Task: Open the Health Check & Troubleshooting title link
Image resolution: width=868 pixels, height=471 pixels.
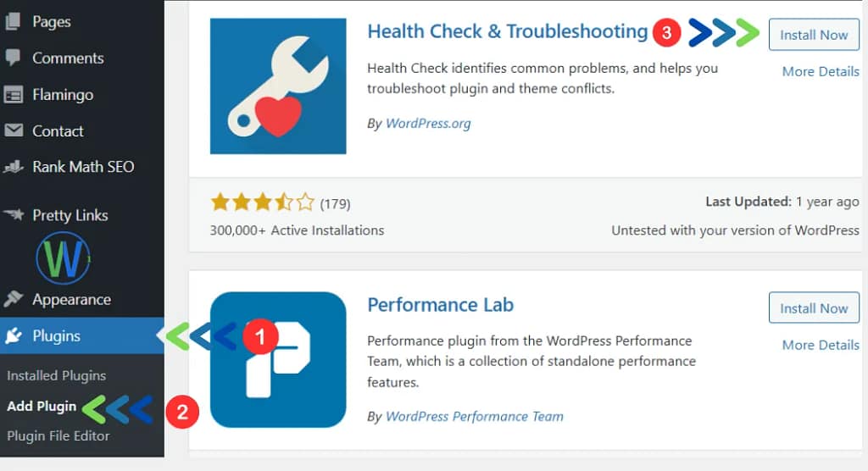Action: point(507,32)
